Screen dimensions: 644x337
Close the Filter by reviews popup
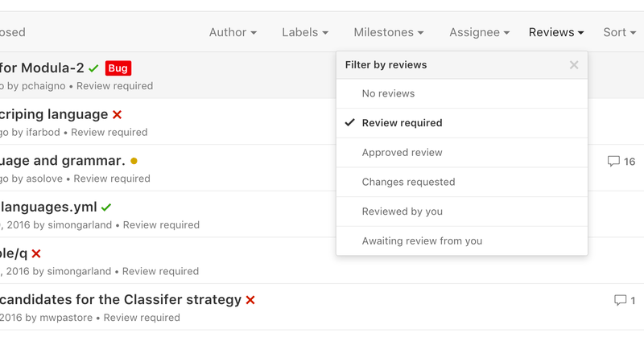pos(574,65)
